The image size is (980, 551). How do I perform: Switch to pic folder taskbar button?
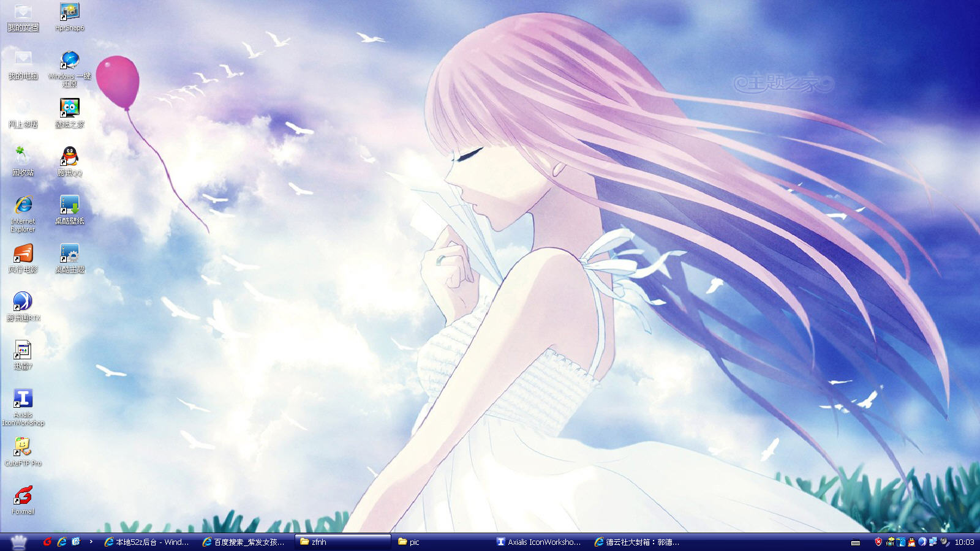[441, 542]
